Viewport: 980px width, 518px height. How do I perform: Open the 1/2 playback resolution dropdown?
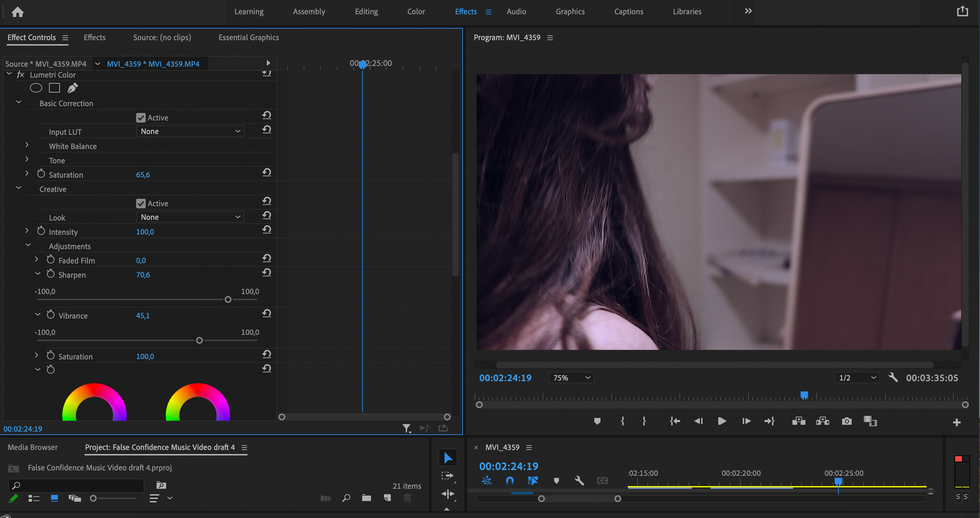click(857, 377)
